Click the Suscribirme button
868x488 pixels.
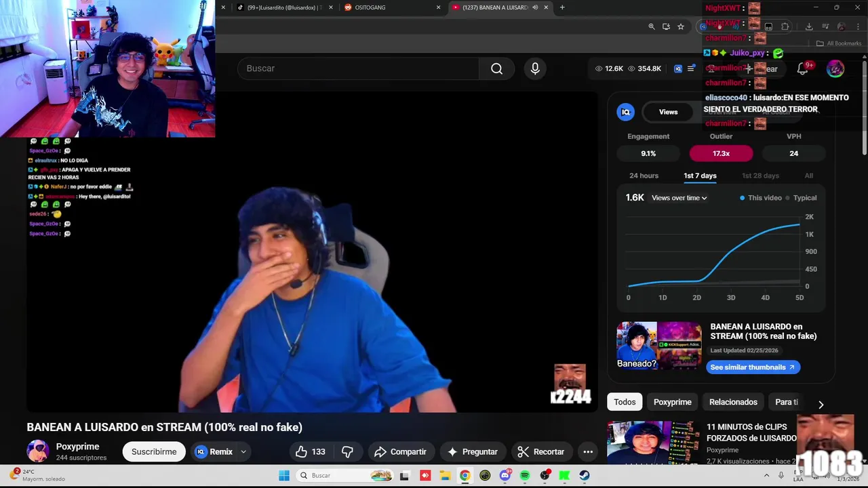(x=154, y=451)
